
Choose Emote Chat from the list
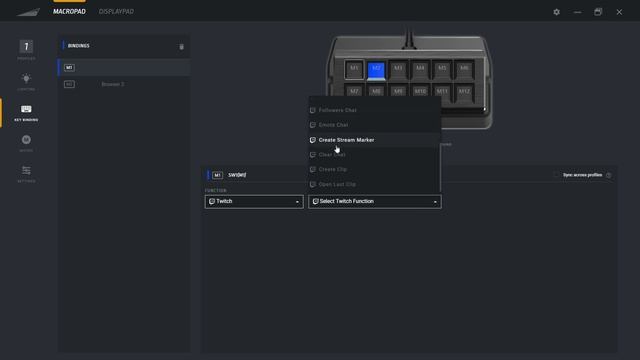pos(374,125)
